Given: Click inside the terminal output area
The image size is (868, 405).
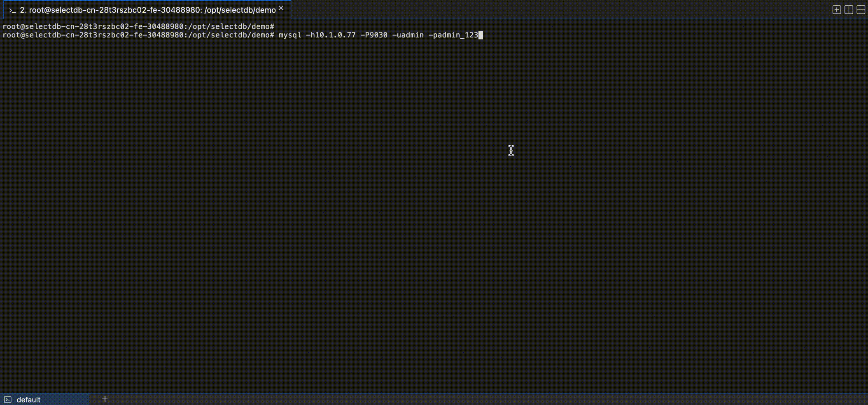Looking at the screenshot, I should click(x=412, y=206).
